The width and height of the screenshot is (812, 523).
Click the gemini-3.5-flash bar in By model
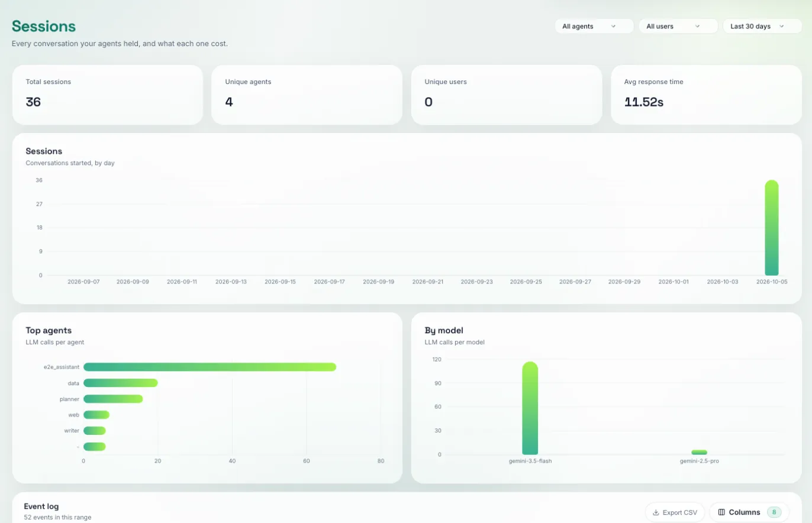[530, 408]
